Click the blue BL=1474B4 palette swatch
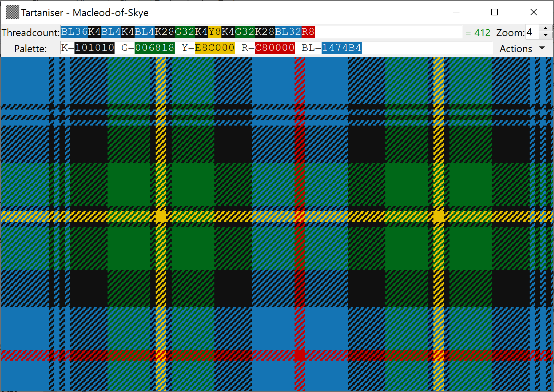Image resolution: width=554 pixels, height=392 pixels. tap(342, 48)
